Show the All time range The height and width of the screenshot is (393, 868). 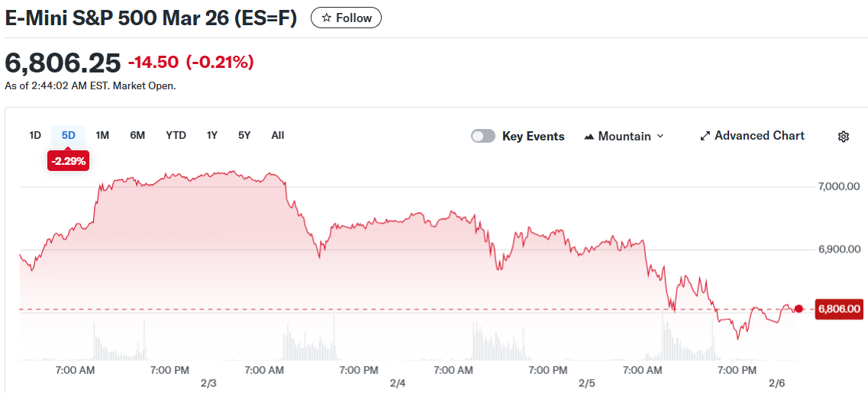[x=278, y=135]
